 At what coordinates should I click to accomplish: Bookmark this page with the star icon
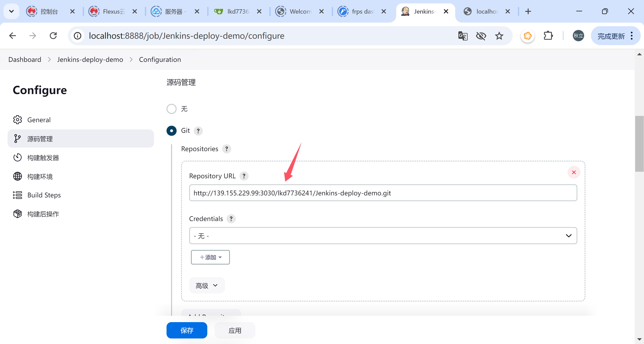point(499,36)
